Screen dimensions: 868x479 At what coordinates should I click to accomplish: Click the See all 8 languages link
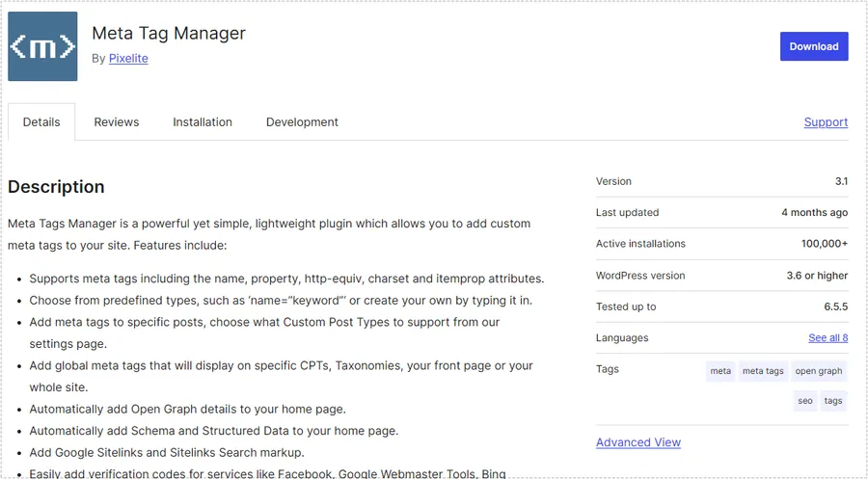click(828, 337)
